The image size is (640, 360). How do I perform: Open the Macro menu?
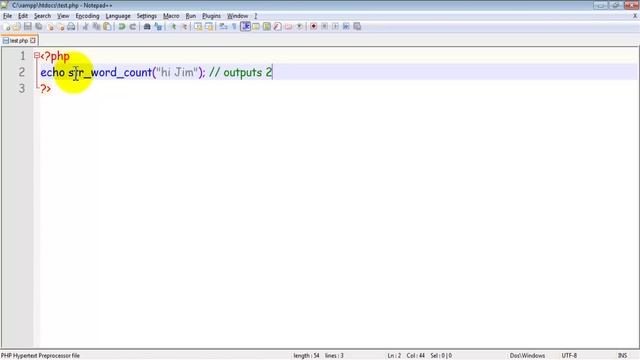pos(171,16)
